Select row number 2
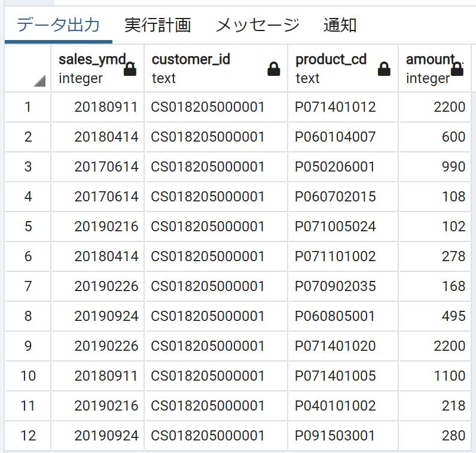The height and width of the screenshot is (453, 476). (28, 137)
